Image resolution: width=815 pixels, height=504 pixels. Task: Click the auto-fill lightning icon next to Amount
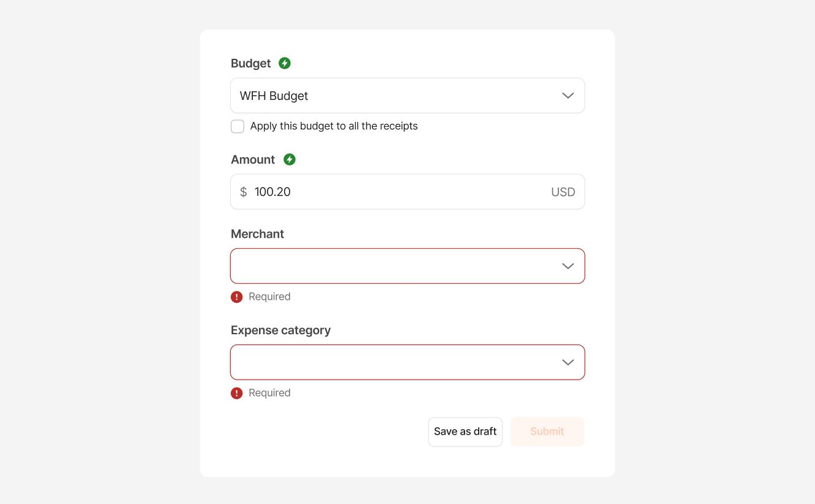289,159
